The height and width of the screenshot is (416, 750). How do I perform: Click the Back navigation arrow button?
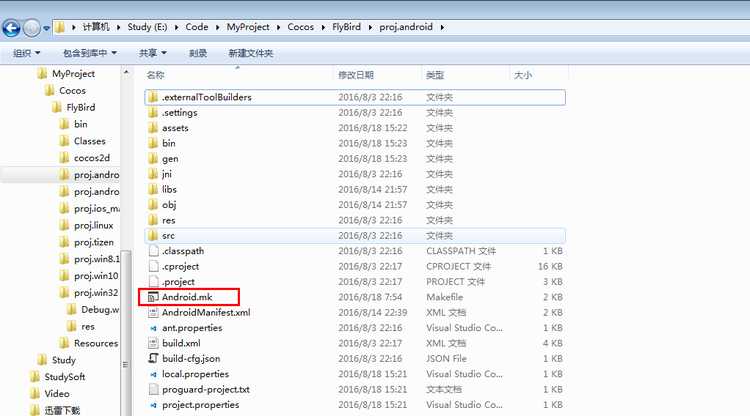[11, 28]
